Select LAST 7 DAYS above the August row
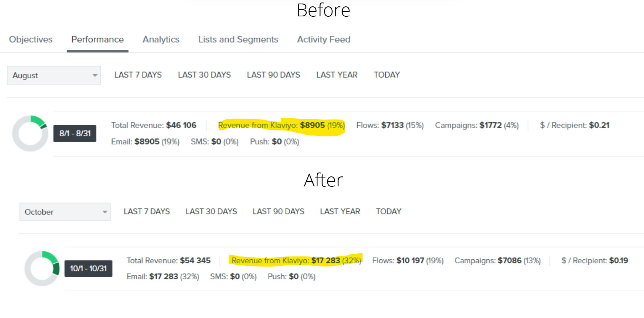The image size is (644, 318). [138, 75]
